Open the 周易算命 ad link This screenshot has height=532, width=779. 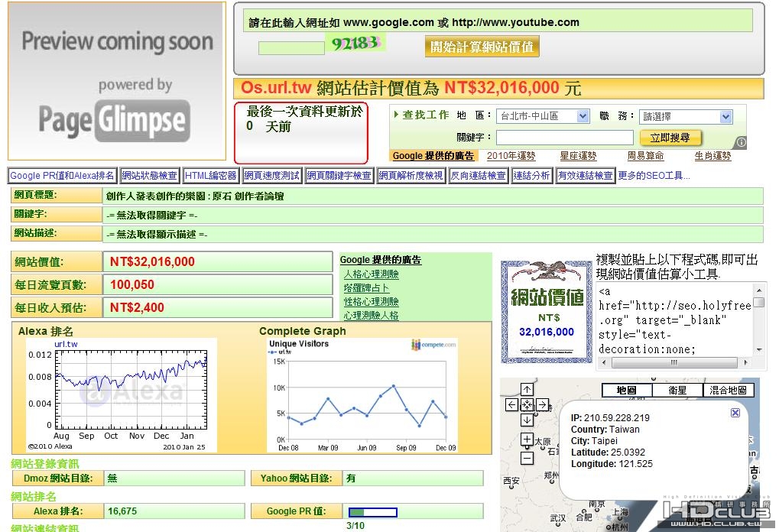pos(645,156)
